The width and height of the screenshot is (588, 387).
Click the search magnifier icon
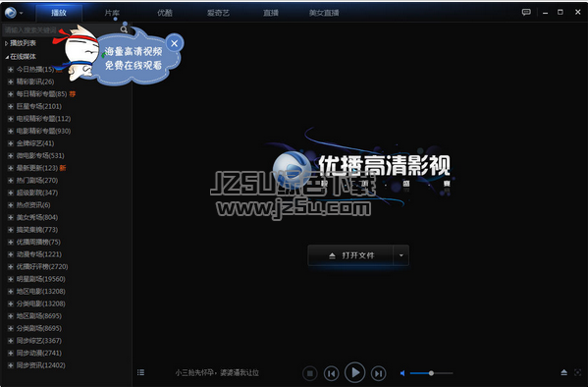click(124, 29)
